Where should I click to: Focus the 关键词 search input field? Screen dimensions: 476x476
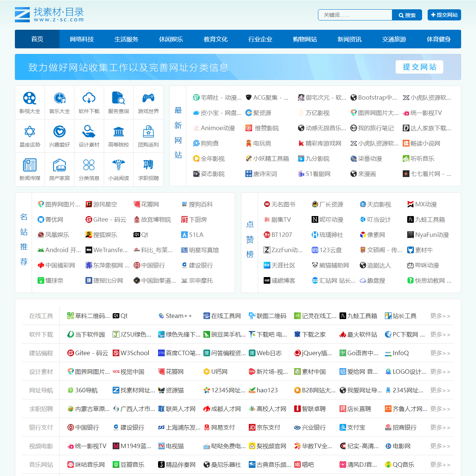[x=355, y=15]
